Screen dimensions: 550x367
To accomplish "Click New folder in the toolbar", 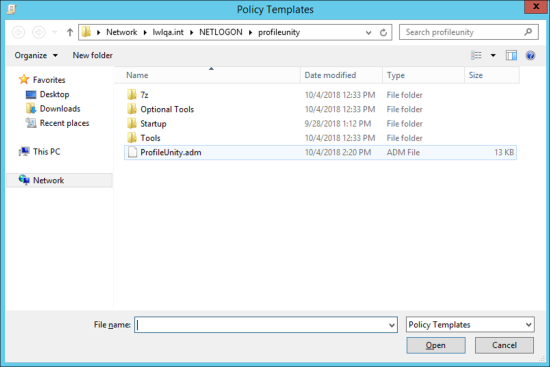I will tap(93, 55).
